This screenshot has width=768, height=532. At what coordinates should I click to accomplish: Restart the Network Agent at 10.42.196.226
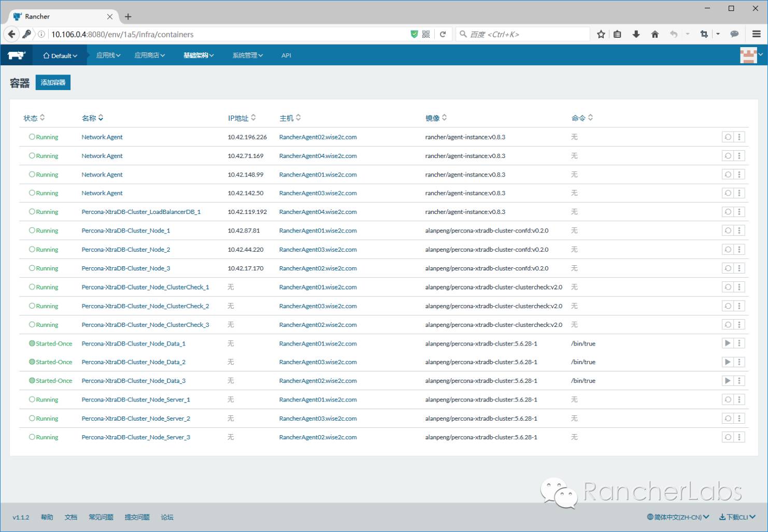coord(728,137)
